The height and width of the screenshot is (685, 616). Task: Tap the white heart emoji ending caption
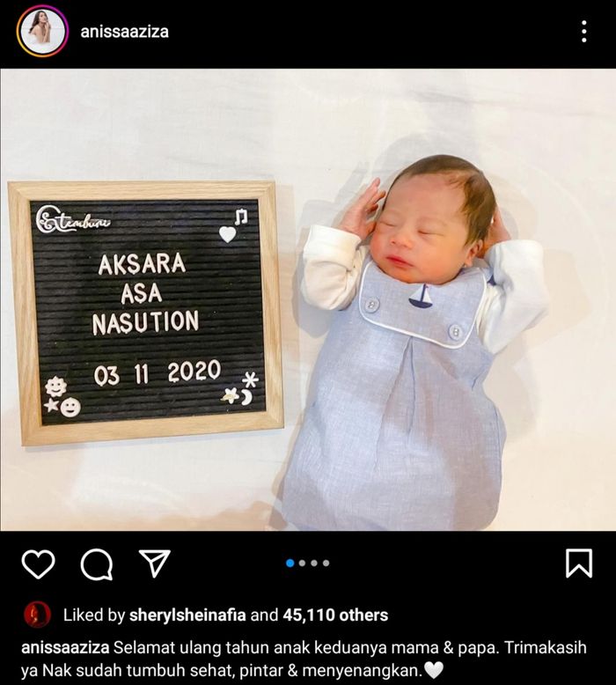[x=434, y=670]
